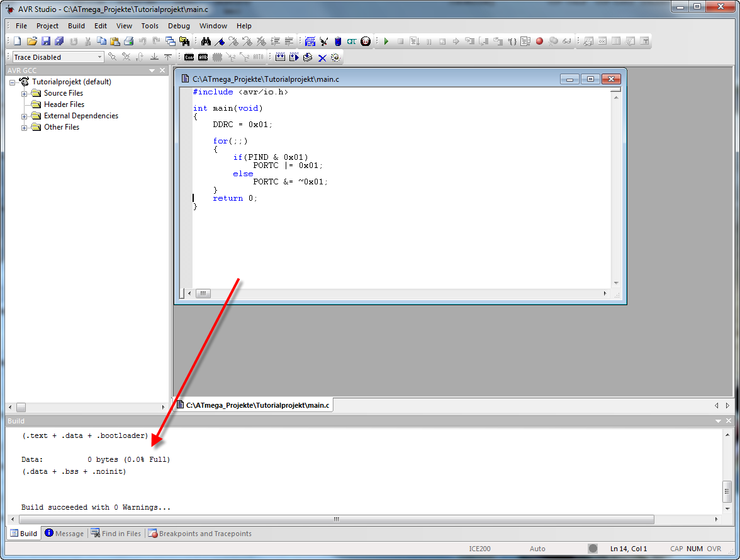Viewport: 740px width, 560px height.
Task: Click the "Ln 14, Col 1" status text
Action: click(629, 549)
